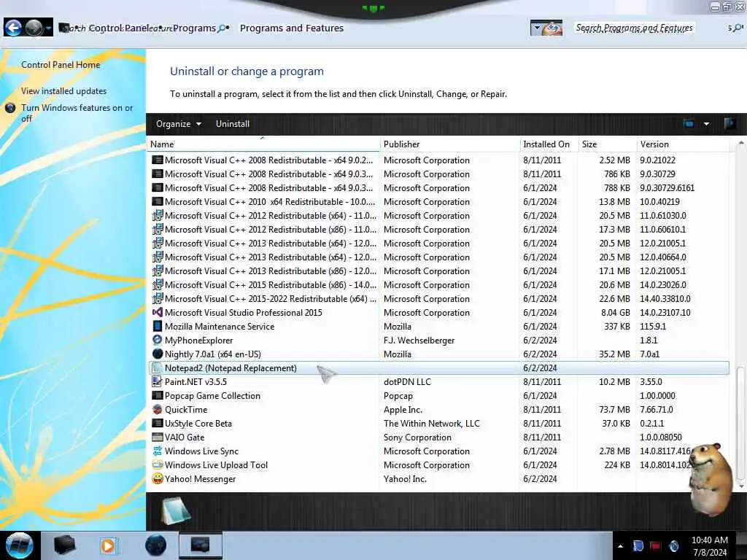
Task: Click publisher F.J. Wechselberger cell
Action: [419, 340]
